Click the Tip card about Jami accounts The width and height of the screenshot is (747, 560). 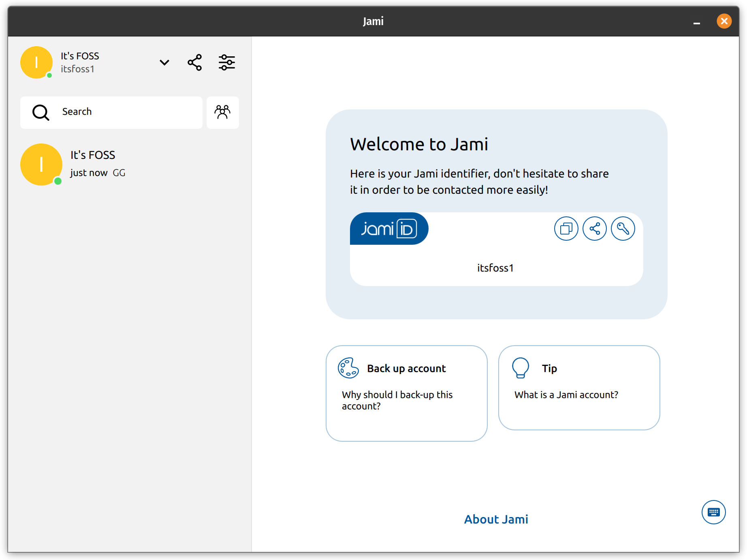coord(579,388)
